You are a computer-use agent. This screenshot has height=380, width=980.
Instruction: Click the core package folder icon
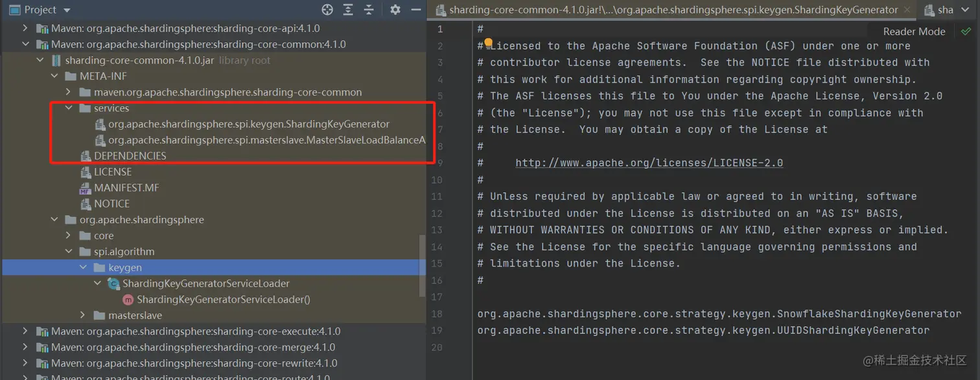(x=85, y=235)
